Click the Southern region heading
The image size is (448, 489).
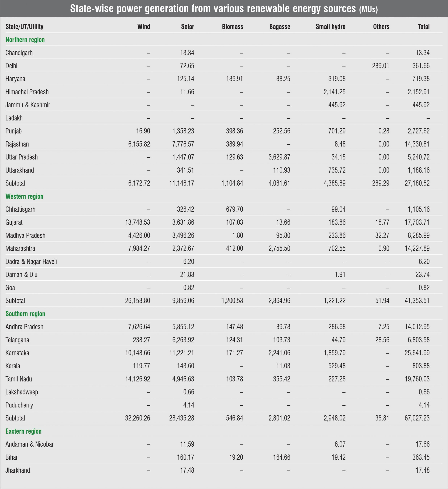[25, 314]
